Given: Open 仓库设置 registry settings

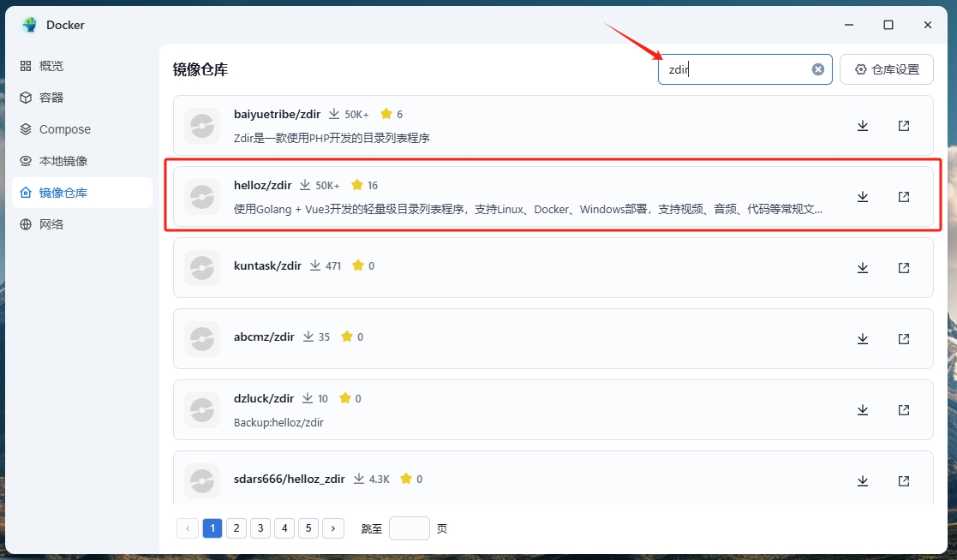Looking at the screenshot, I should pyautogui.click(x=887, y=69).
